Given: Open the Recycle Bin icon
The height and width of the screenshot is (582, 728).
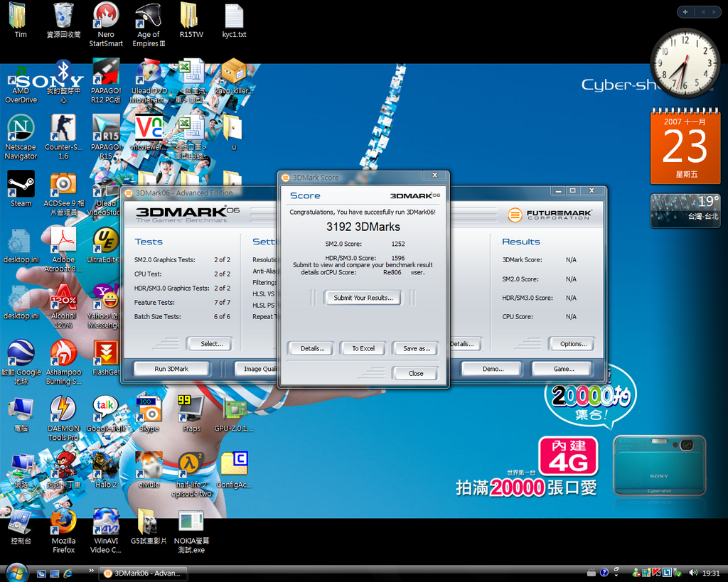Looking at the screenshot, I should [63, 21].
